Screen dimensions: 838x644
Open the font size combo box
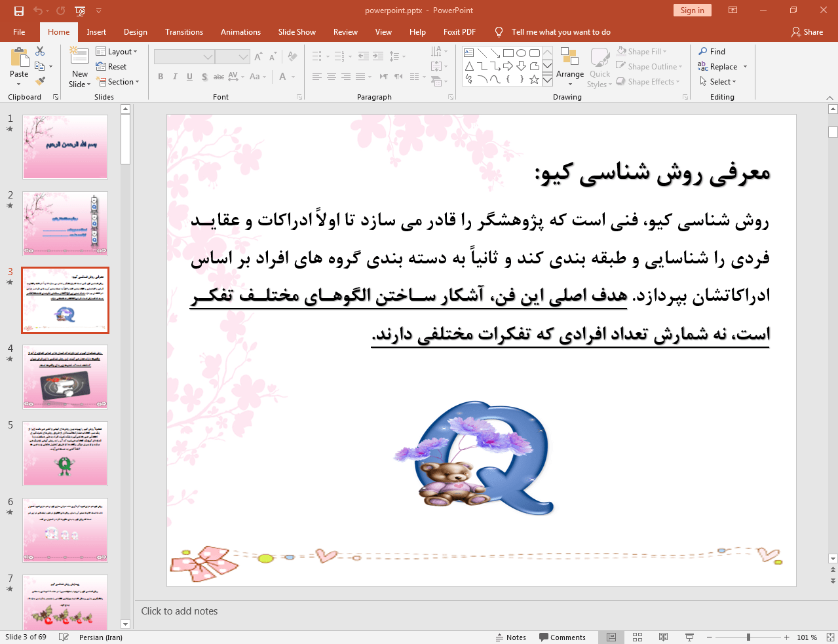coord(233,57)
